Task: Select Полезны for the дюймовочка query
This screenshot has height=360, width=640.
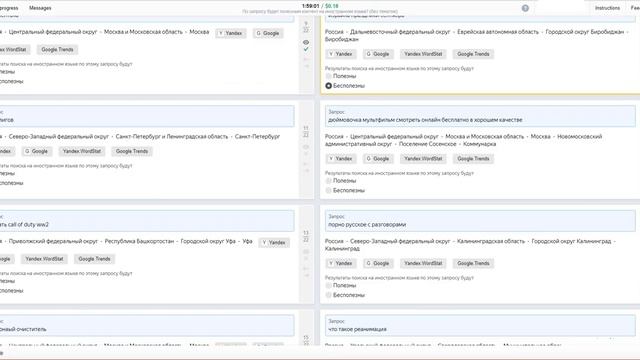Action: coord(329,180)
